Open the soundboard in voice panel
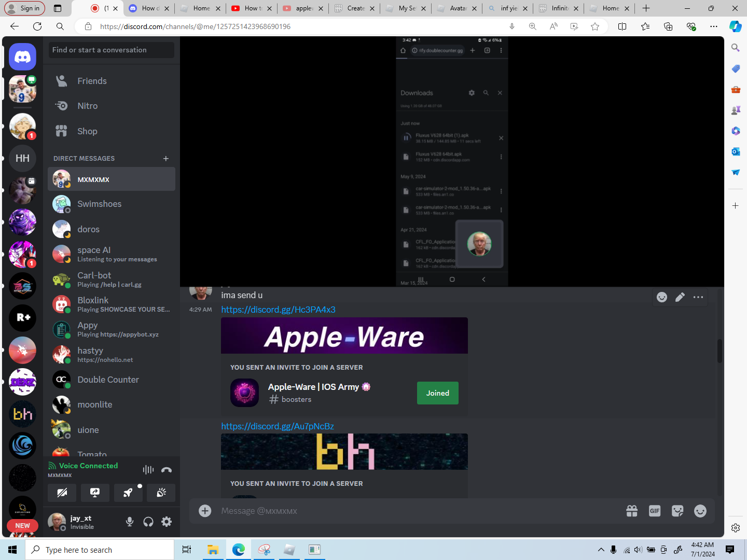 pos(161,493)
